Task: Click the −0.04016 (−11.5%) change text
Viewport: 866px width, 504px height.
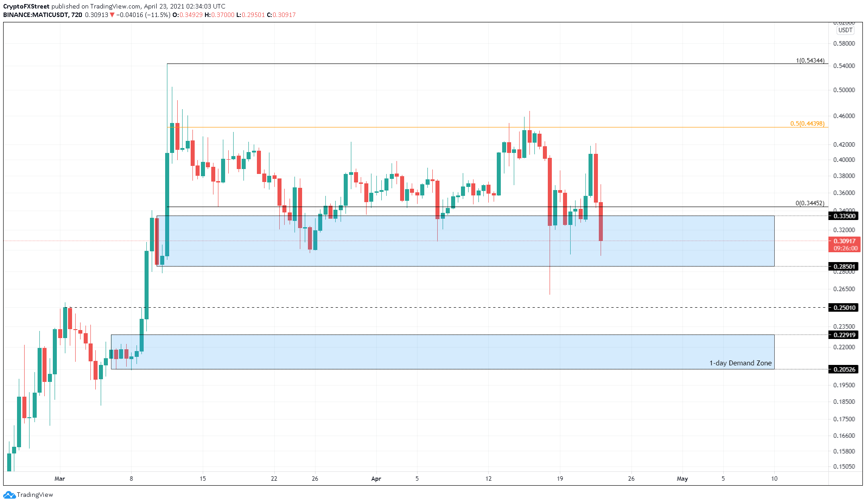Action: (x=143, y=15)
